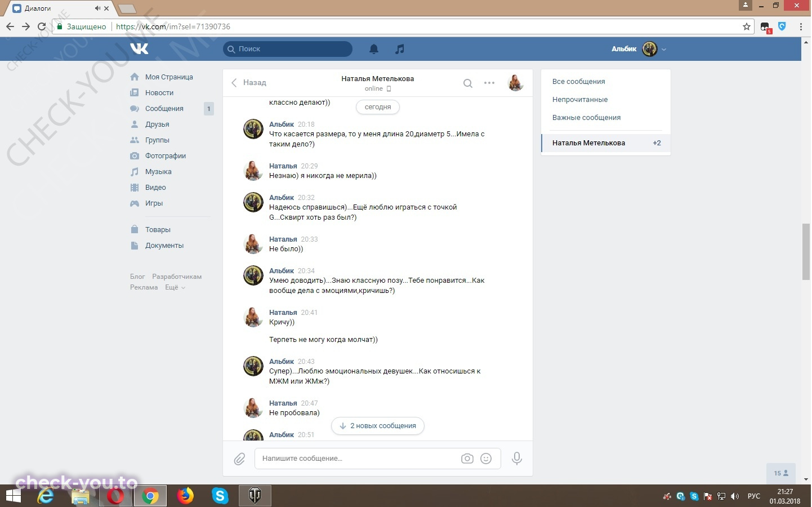
Task: Bookmark this page with the star icon
Action: [747, 26]
